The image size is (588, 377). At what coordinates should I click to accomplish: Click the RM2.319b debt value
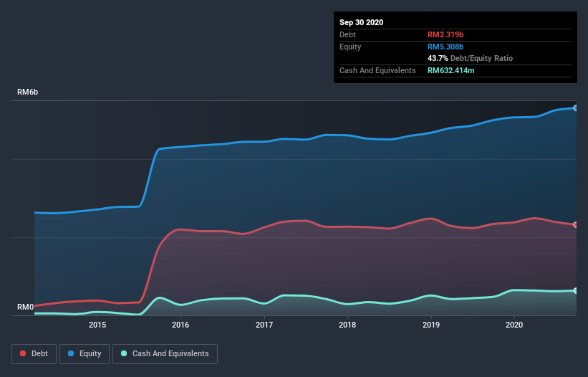pyautogui.click(x=445, y=34)
